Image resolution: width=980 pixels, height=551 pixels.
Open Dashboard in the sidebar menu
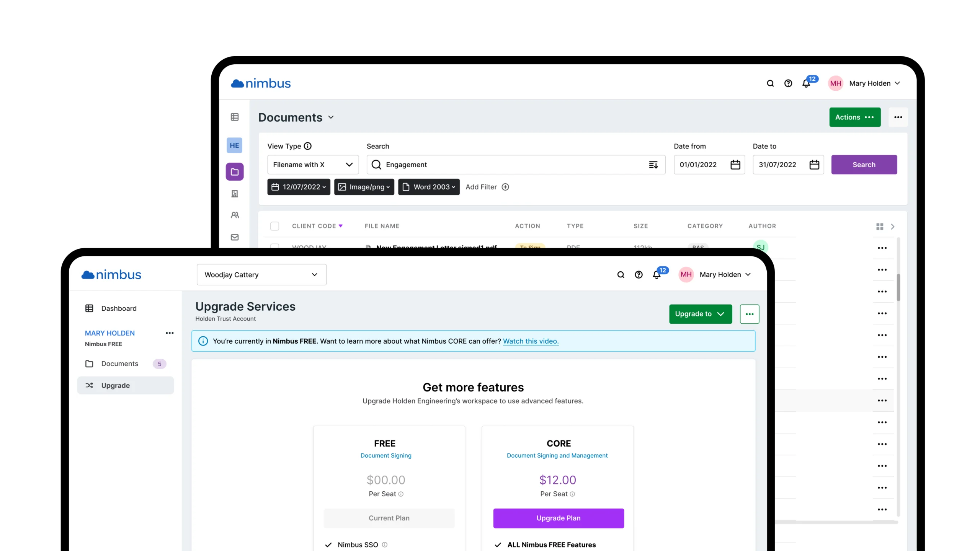click(x=119, y=308)
